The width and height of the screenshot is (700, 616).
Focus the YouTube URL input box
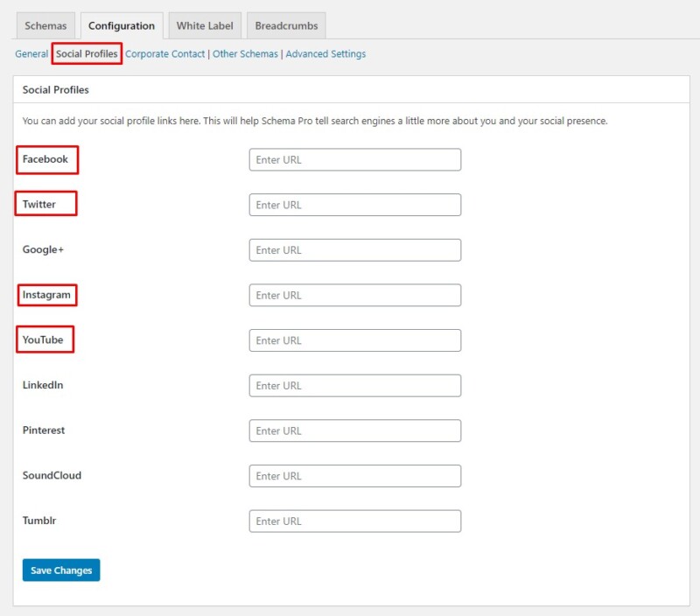[x=354, y=340]
